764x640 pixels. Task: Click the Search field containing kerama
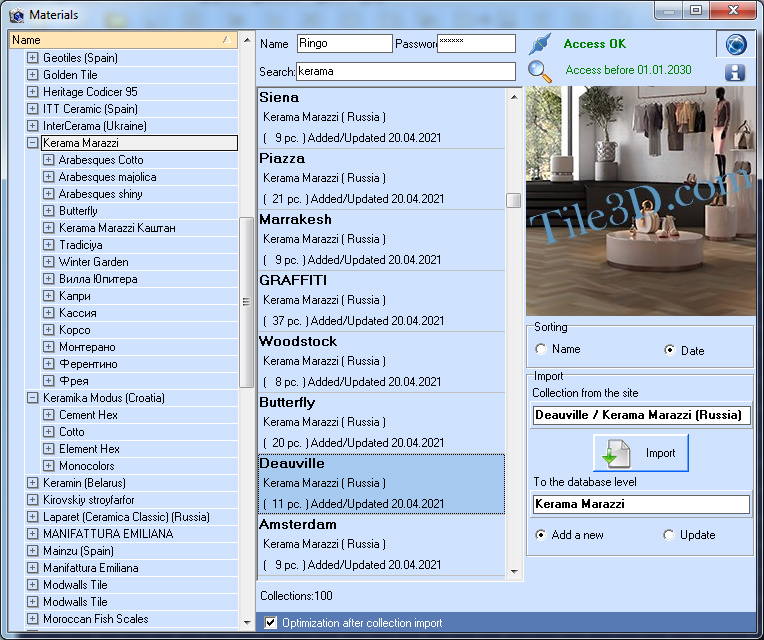pos(405,72)
